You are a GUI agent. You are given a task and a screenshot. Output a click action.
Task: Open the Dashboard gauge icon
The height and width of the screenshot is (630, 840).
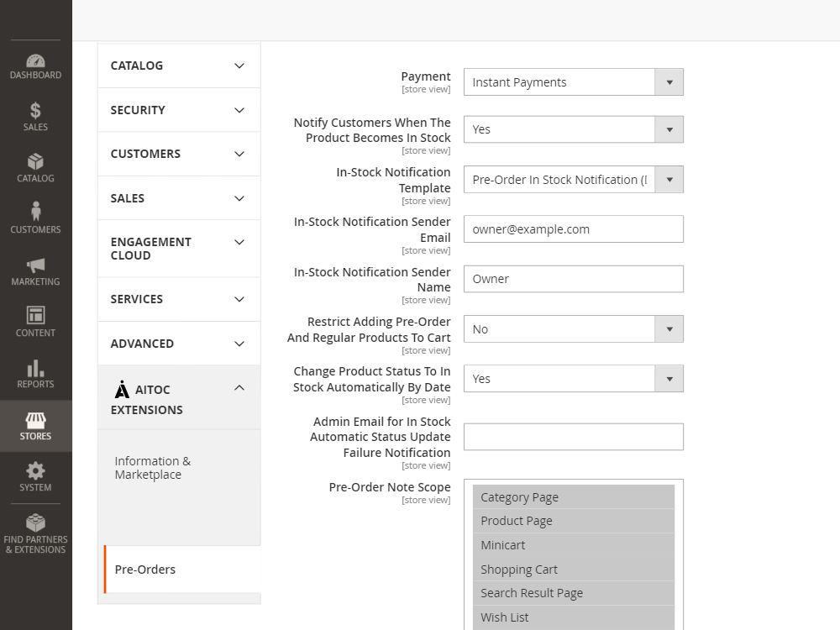(x=35, y=60)
